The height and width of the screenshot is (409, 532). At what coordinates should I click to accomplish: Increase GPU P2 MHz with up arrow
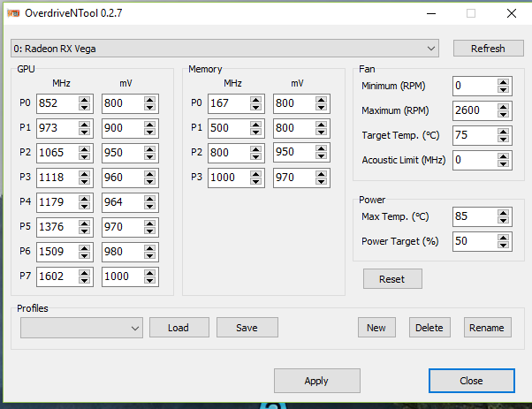click(x=84, y=149)
